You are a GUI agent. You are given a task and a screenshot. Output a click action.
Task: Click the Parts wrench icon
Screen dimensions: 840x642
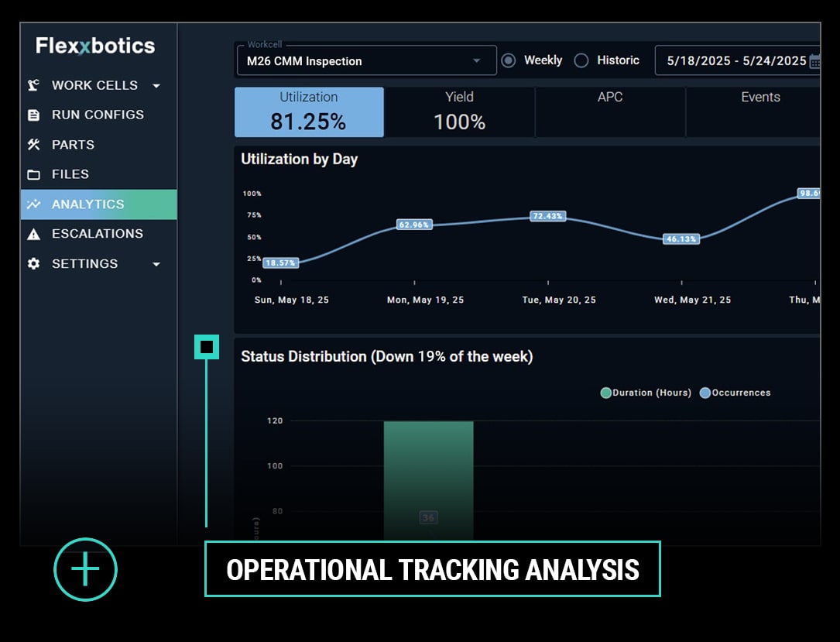33,144
